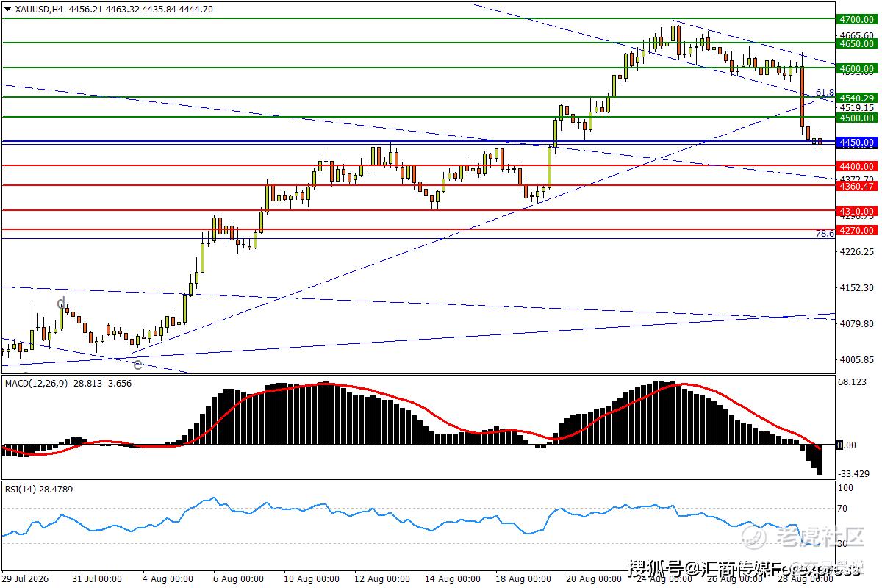Click the red 4400.00 support label
Viewport: 882px width, 588px height.
856,167
